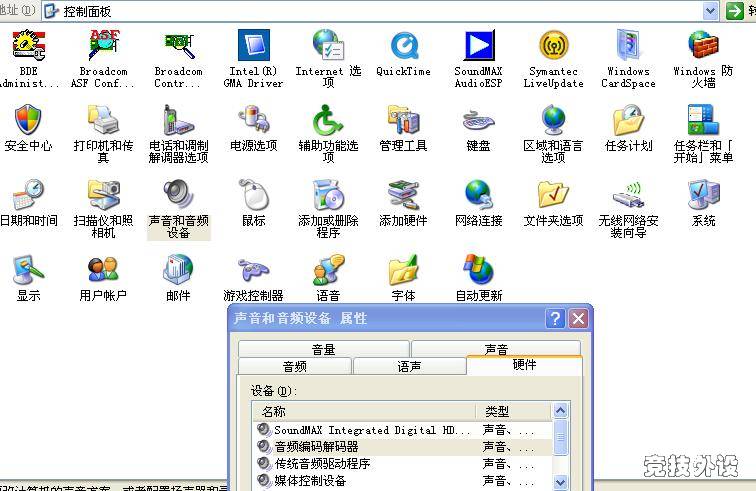The height and width of the screenshot is (491, 756).
Task: Click device list scrollbar down arrow
Action: (560, 481)
